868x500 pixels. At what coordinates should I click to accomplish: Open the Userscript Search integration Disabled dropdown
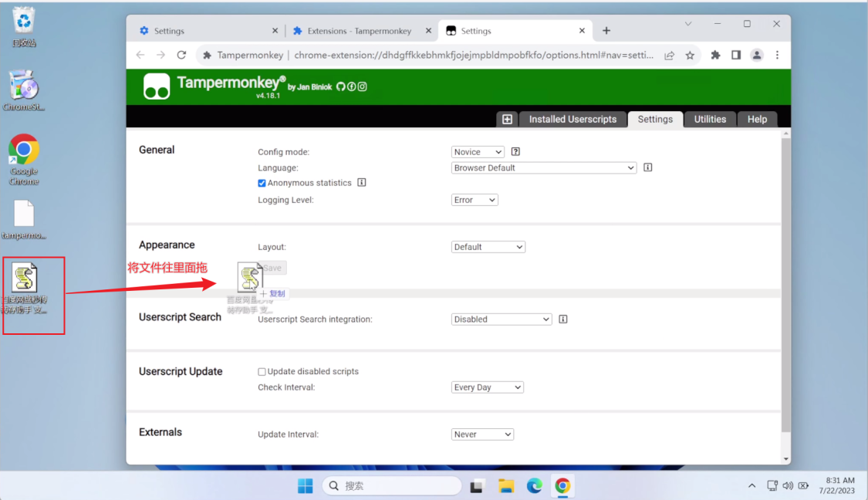point(502,319)
